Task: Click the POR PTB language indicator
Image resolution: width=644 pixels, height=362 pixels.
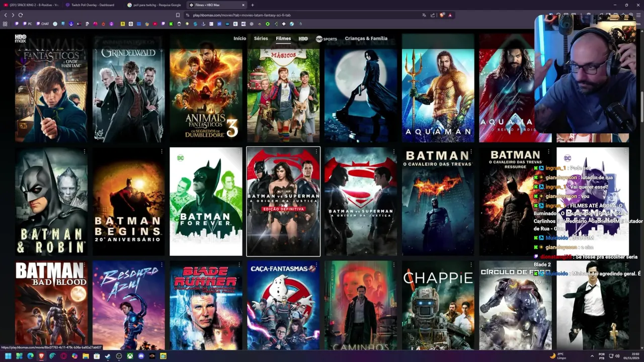Action: click(x=602, y=356)
